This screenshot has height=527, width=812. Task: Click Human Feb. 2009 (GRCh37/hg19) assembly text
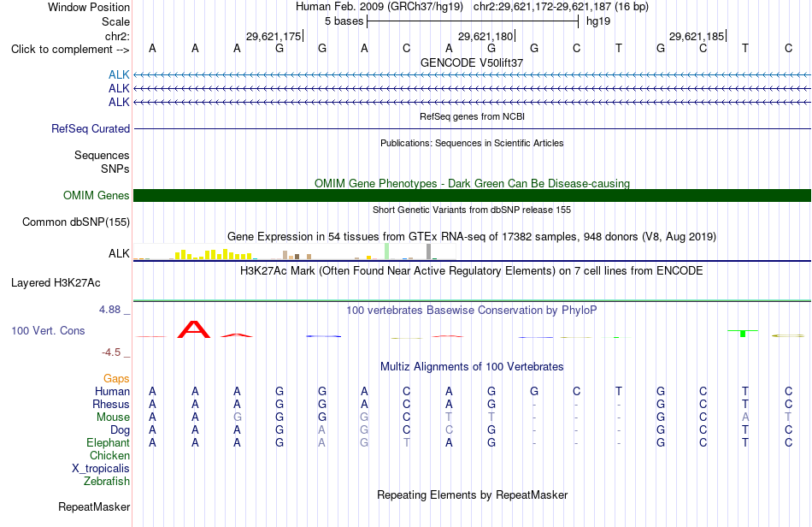380,7
